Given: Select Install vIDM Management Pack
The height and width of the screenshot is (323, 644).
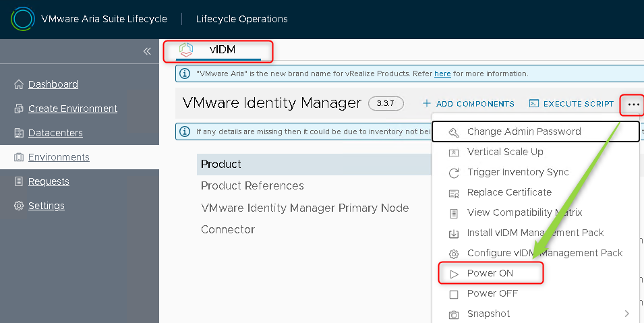Looking at the screenshot, I should coord(535,232).
